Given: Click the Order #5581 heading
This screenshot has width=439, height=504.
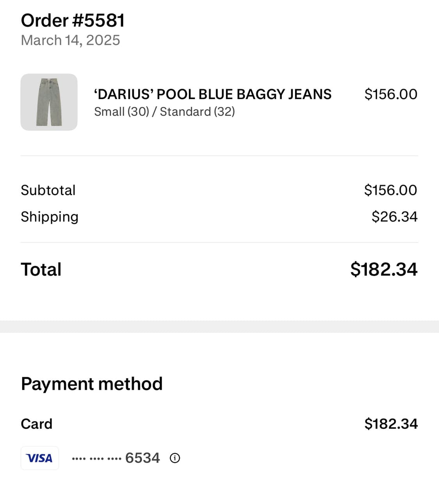Looking at the screenshot, I should pyautogui.click(x=73, y=21).
